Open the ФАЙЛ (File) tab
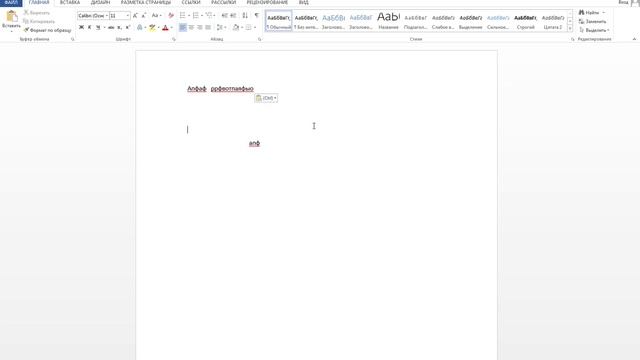This screenshot has height=360, width=640. tap(11, 2)
